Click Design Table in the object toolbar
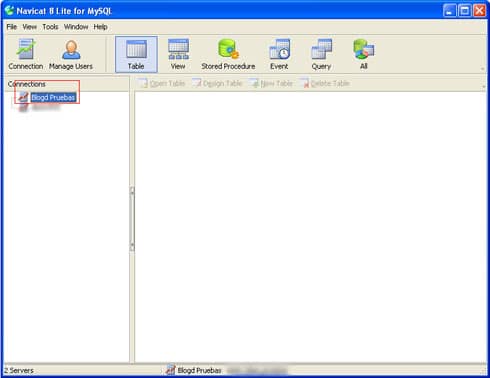490x378 pixels. pos(217,83)
